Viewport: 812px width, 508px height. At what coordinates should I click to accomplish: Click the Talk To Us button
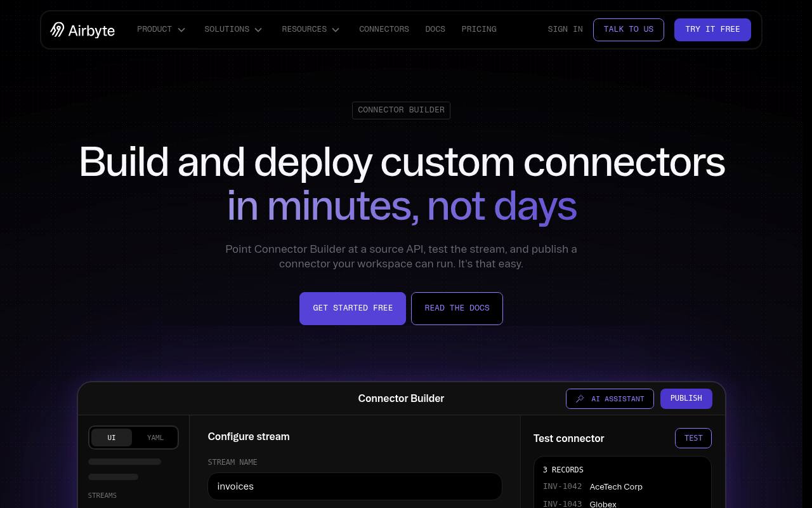click(629, 30)
